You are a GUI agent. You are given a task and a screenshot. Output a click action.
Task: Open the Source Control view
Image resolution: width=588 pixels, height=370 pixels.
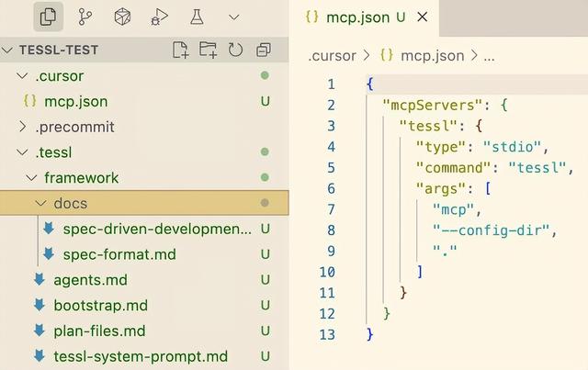[86, 17]
